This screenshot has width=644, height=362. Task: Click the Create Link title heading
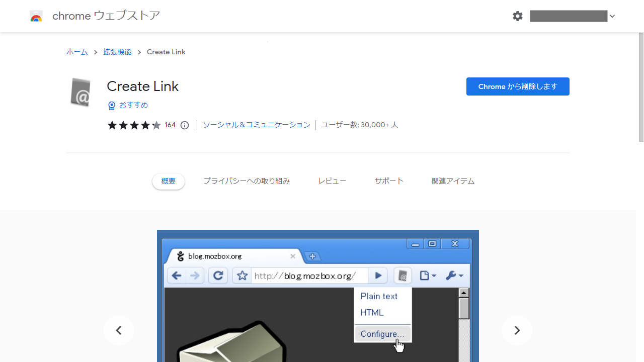[143, 86]
